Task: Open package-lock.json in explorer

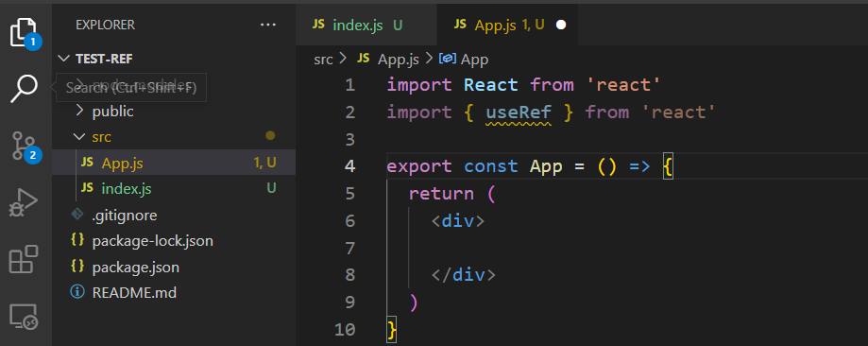Action: coord(173,241)
